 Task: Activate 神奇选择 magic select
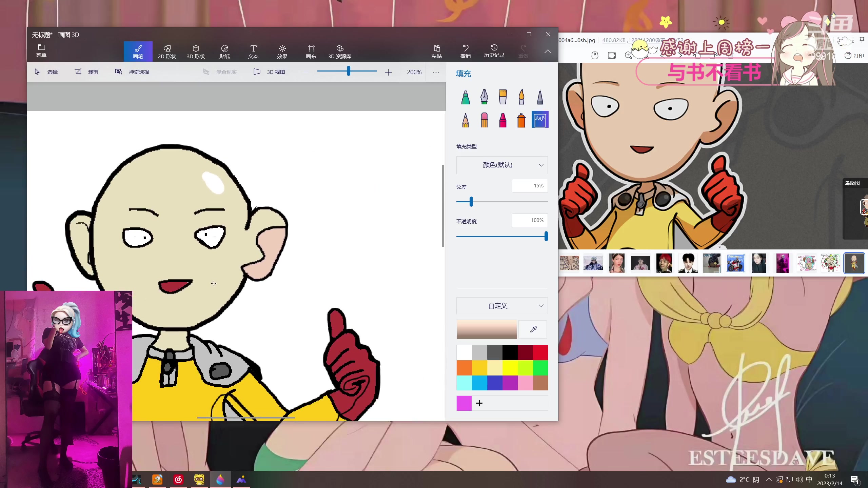pos(132,72)
